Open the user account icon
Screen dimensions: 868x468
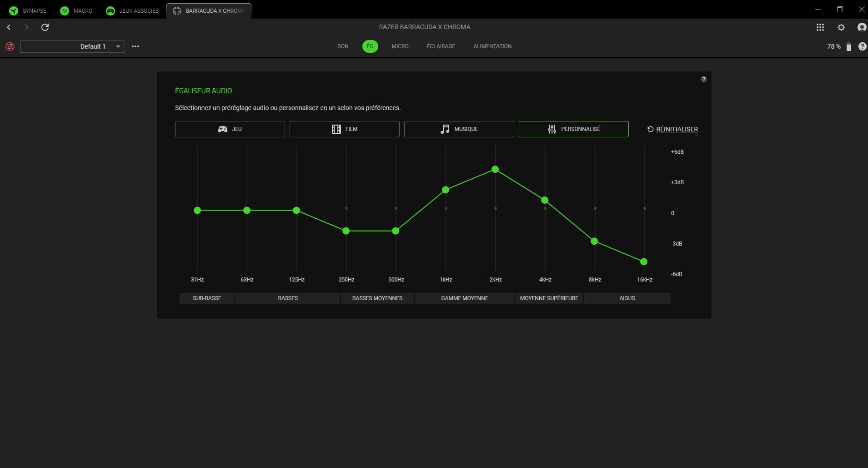tap(862, 27)
